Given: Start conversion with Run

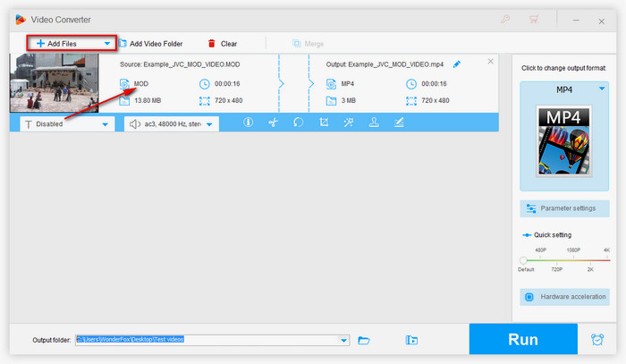Looking at the screenshot, I should [x=523, y=339].
